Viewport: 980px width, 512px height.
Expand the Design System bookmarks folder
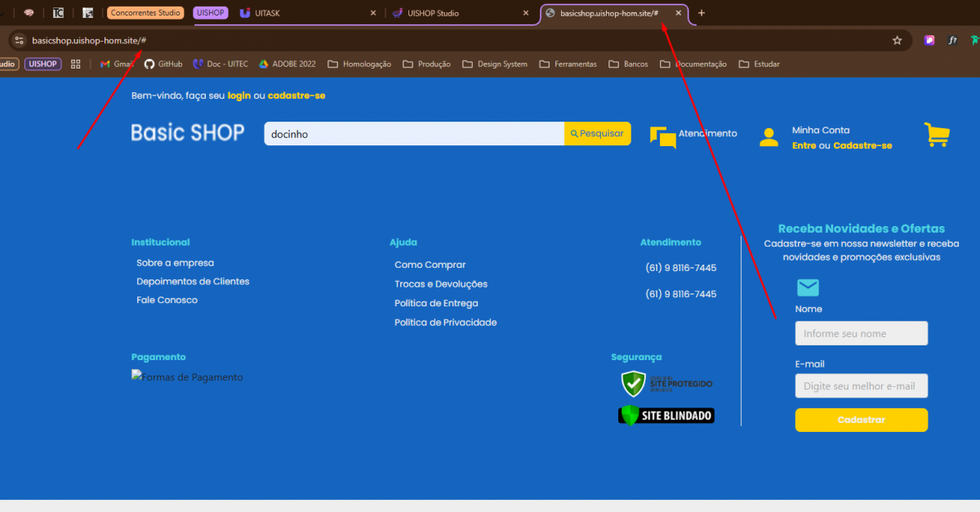pyautogui.click(x=494, y=64)
